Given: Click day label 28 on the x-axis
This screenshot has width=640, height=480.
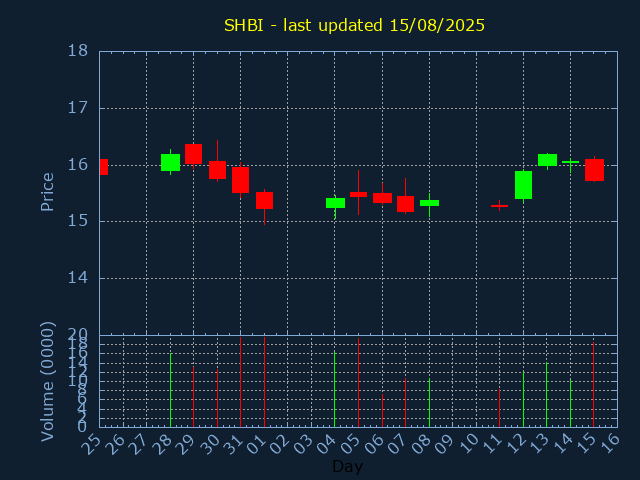Looking at the screenshot, I should point(162,444).
